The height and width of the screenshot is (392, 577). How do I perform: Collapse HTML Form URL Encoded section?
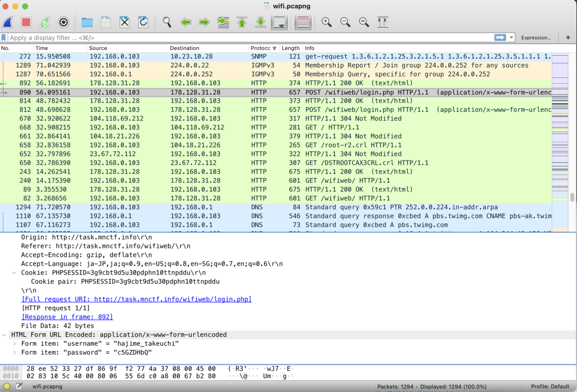pyautogui.click(x=4, y=335)
